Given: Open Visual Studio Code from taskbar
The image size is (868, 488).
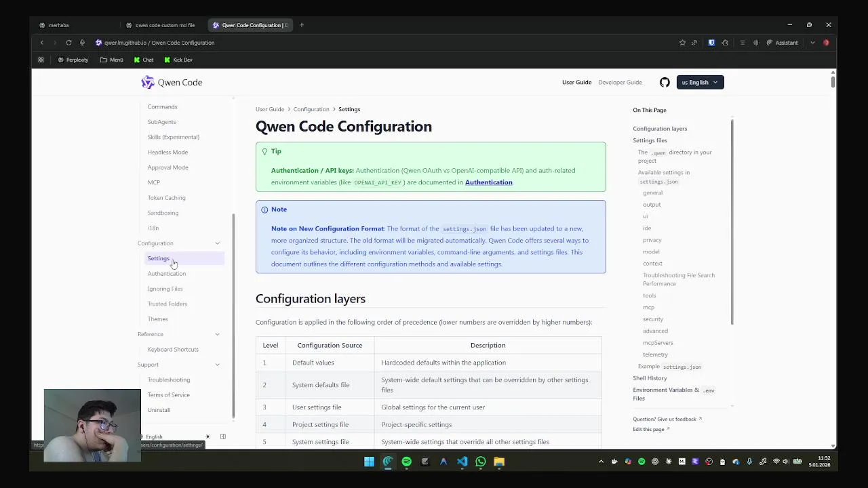Looking at the screenshot, I should click(x=462, y=462).
